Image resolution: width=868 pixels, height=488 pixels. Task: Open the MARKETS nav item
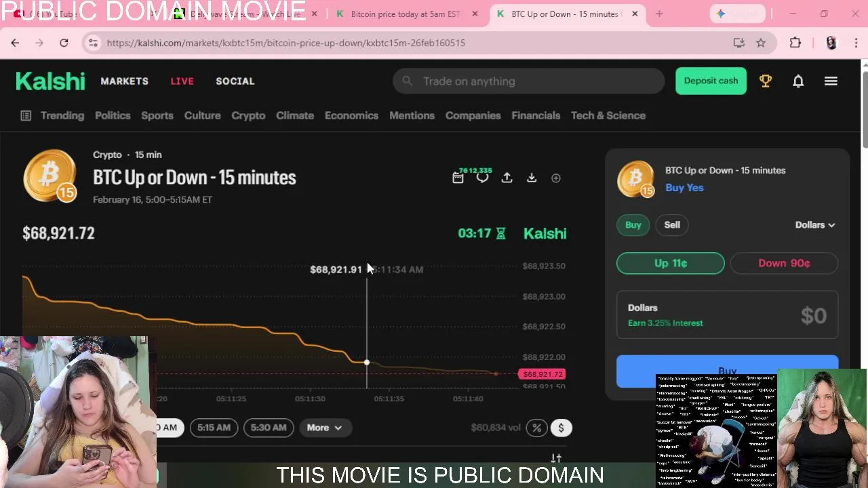pyautogui.click(x=124, y=81)
